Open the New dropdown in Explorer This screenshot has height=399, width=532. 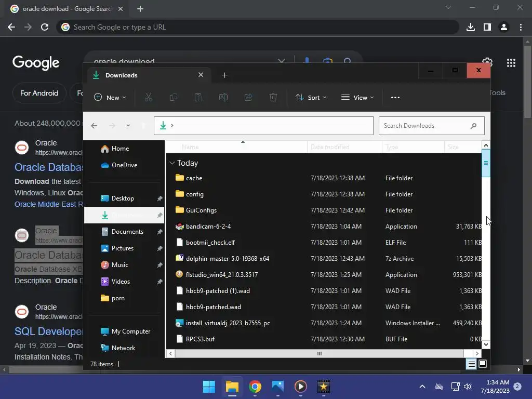click(x=110, y=97)
